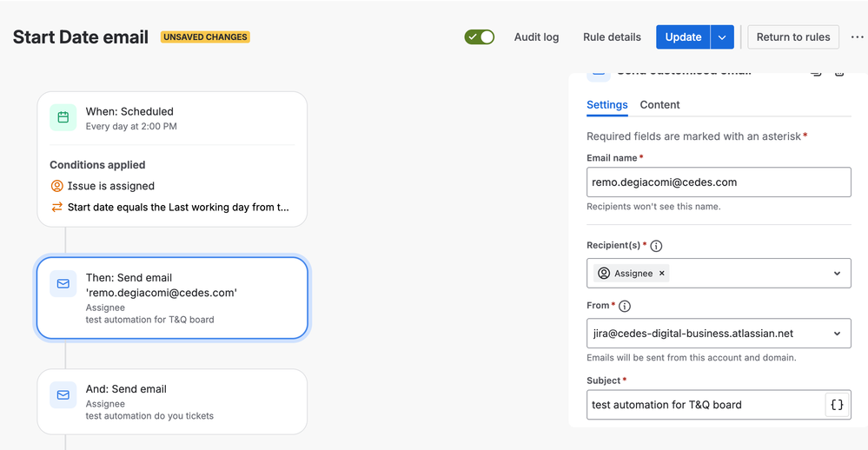The width and height of the screenshot is (868, 450).
Task: Click Return to rules button
Action: (793, 37)
